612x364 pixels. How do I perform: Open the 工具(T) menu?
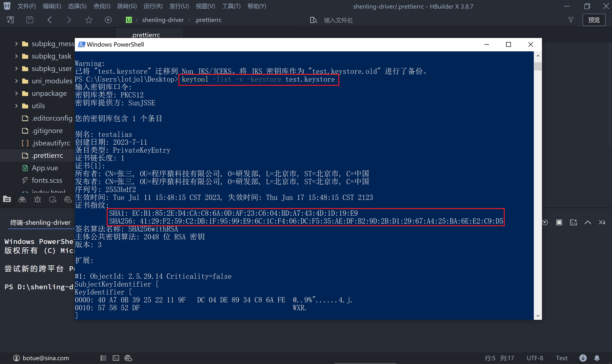click(x=231, y=6)
